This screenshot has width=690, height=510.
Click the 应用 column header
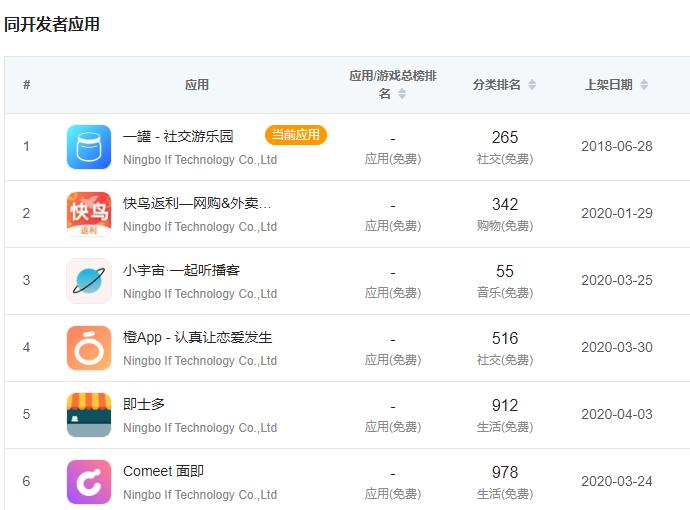coord(197,84)
